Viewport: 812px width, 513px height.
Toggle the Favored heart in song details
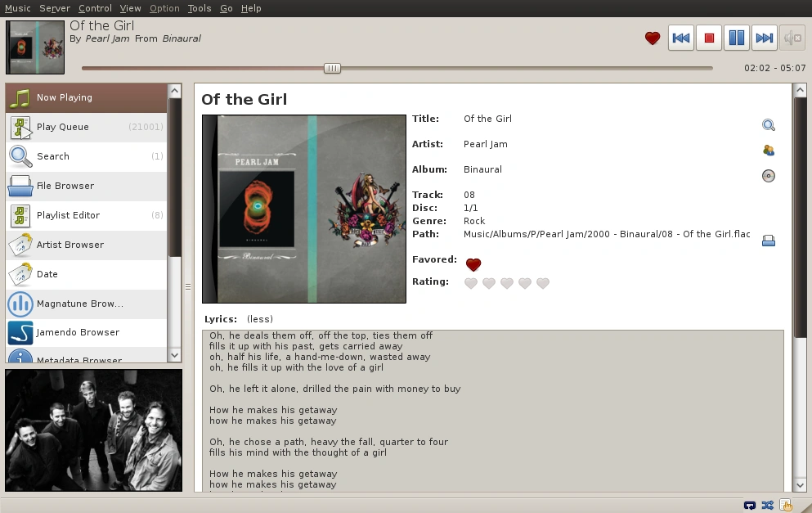473,264
